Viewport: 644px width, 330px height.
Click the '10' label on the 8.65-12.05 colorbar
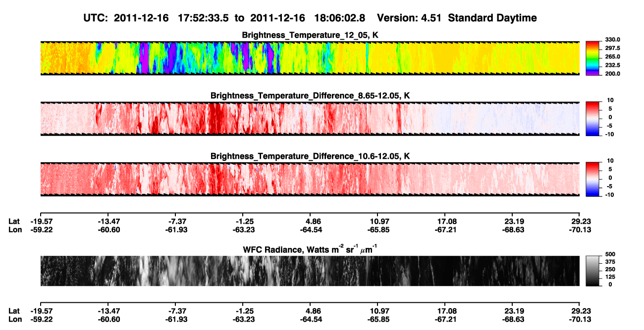(611, 100)
